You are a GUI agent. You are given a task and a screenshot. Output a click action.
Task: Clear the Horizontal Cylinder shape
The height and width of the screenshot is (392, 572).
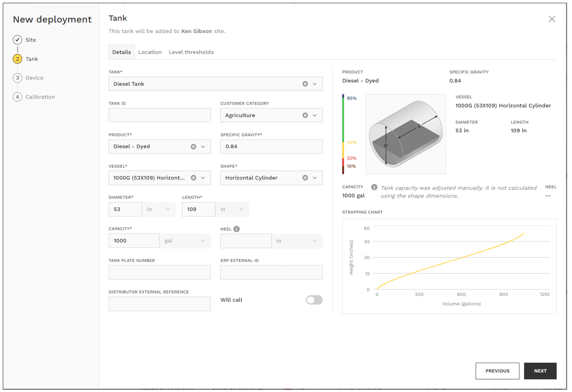click(x=305, y=178)
